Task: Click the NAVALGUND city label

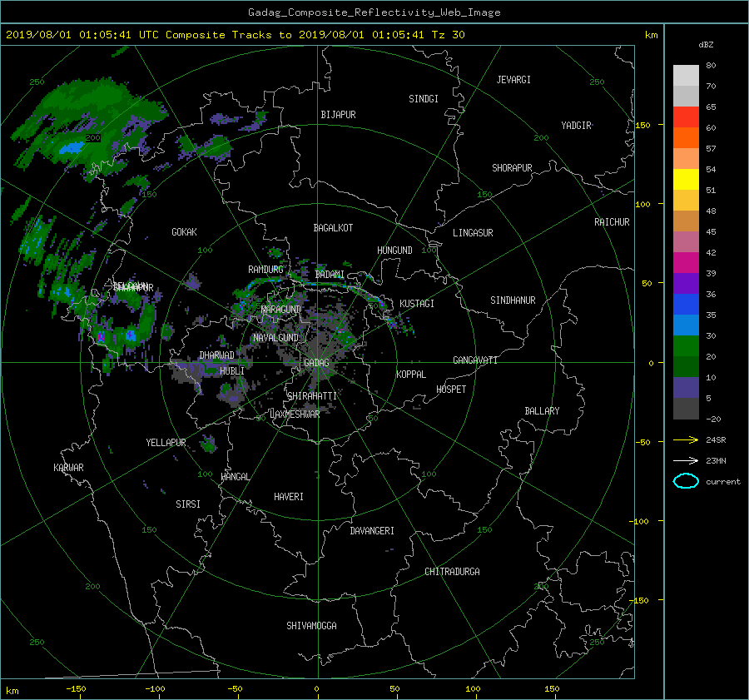Action: (275, 338)
